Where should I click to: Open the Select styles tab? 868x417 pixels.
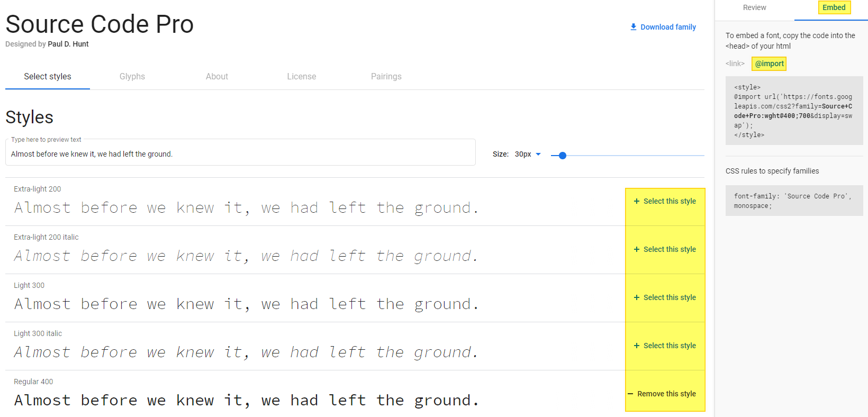tap(48, 76)
